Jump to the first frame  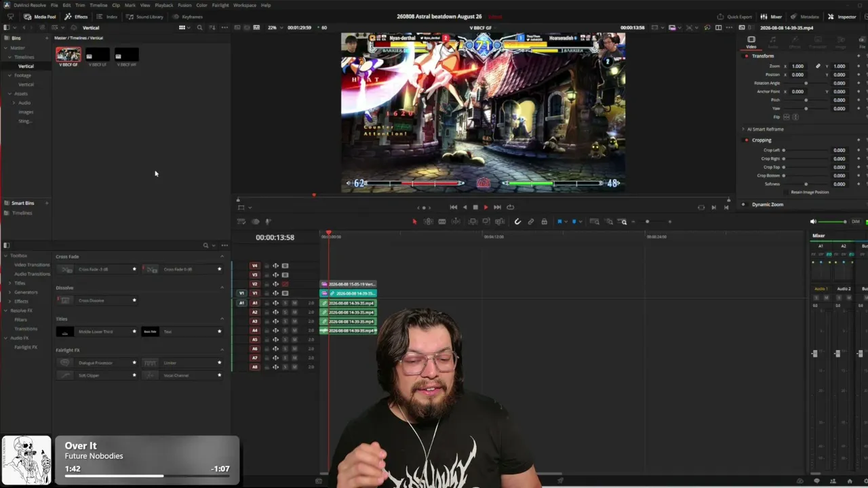click(x=454, y=207)
